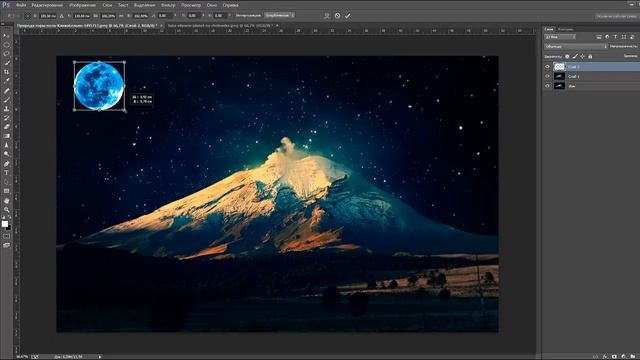Commit the transform with the checkmark
The width and height of the screenshot is (640, 360).
click(x=348, y=16)
